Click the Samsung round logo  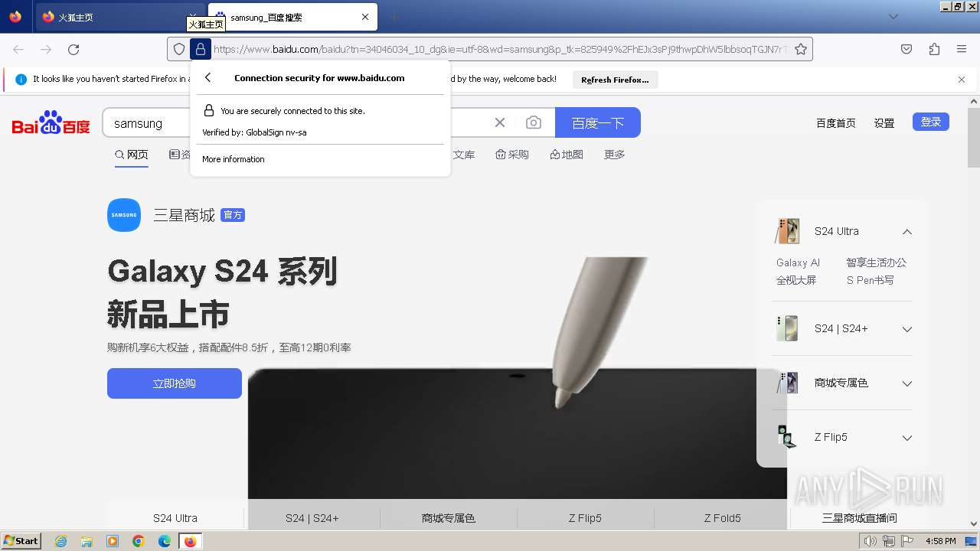pos(124,215)
